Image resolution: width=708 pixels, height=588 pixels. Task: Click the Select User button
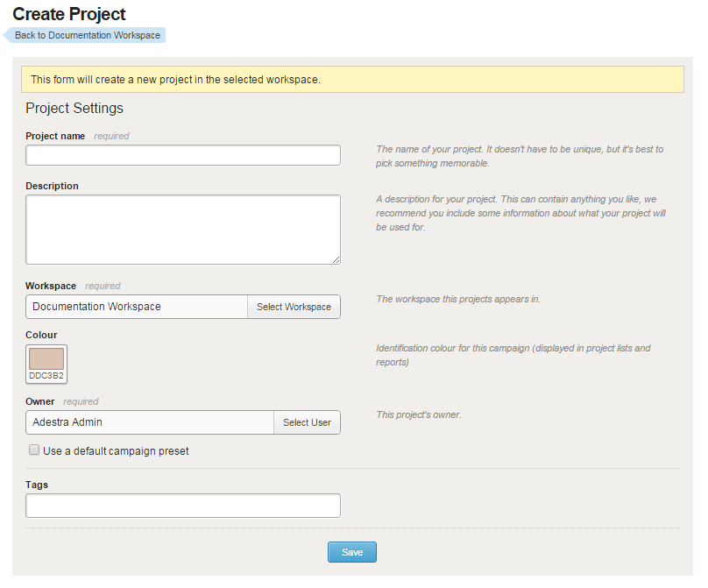pos(307,422)
